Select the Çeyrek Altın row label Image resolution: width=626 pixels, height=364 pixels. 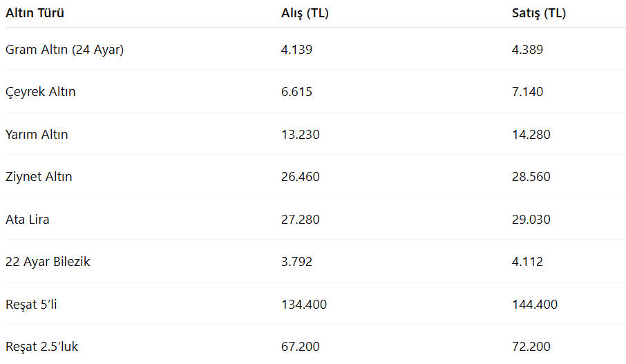point(40,92)
